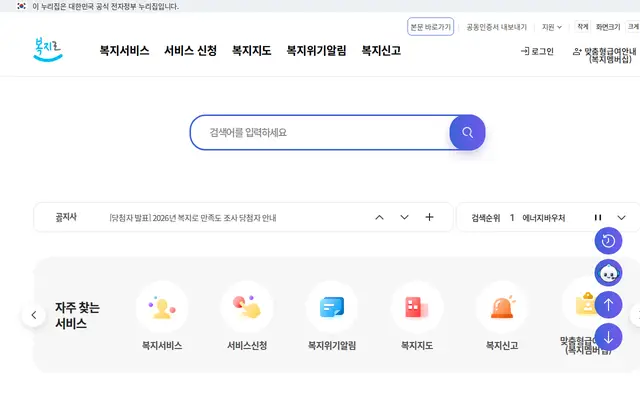Click the magnifier search button
This screenshot has height=400, width=640.
467,133
